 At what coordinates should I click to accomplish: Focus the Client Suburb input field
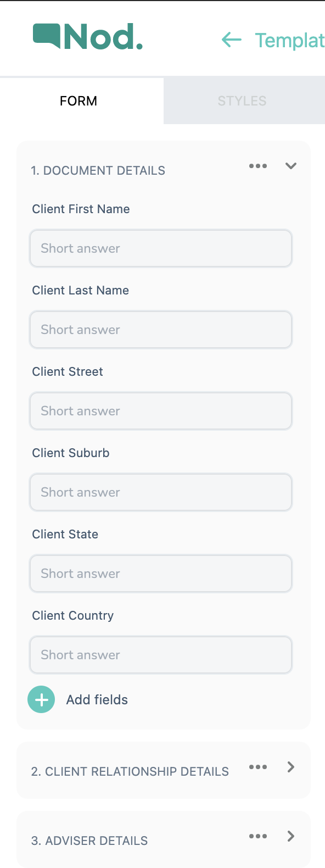coord(161,492)
